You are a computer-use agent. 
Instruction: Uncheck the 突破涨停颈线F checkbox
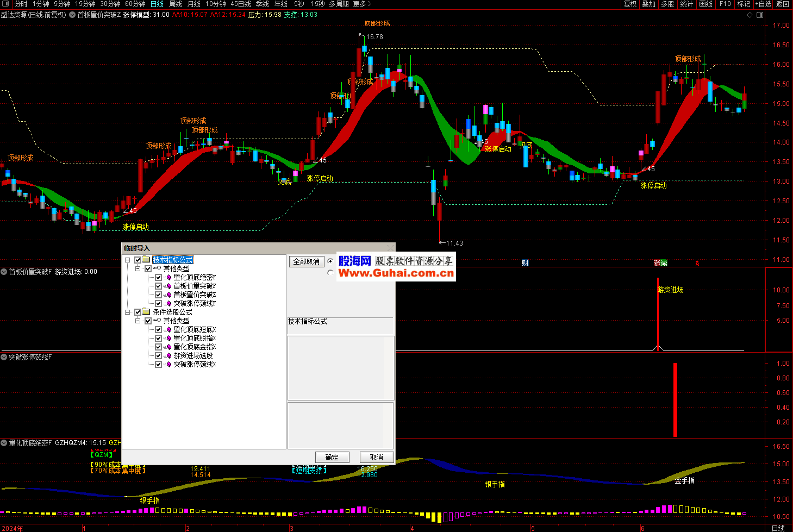coord(158,303)
